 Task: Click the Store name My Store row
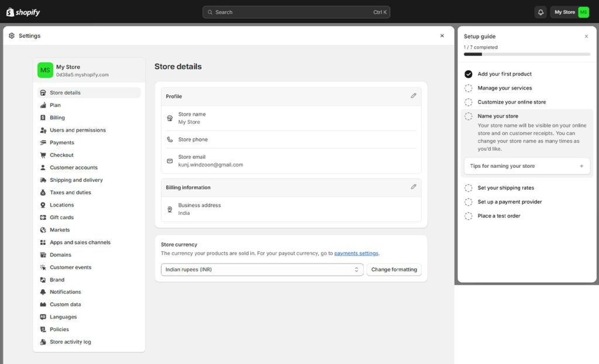point(291,118)
